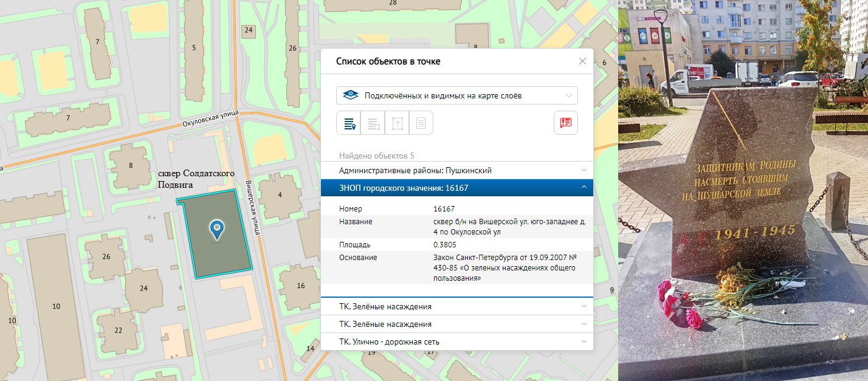Click the "Найдено объектов 5" text
Screen dimensions: 868x381
tap(377, 156)
